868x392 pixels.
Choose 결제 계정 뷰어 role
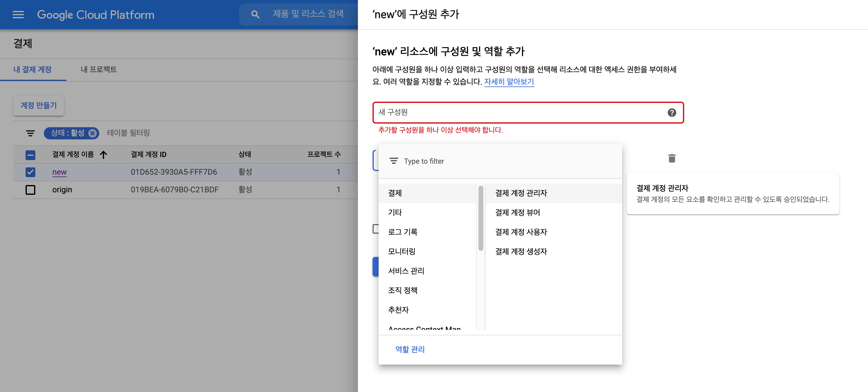553,213
